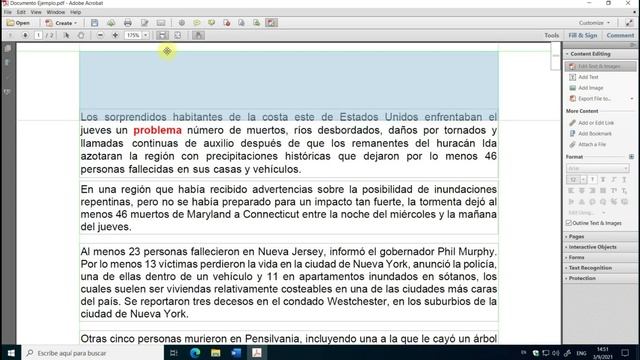Toggle the scrolling mode page view icon
Image resolution: width=640 pixels, height=360 pixels.
point(162,36)
